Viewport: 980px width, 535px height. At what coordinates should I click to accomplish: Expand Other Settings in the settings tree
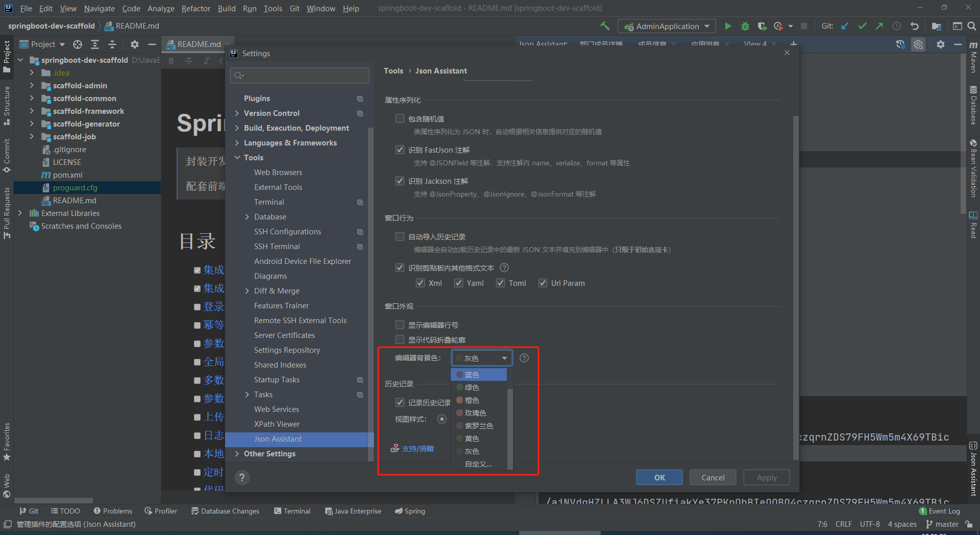click(x=237, y=453)
